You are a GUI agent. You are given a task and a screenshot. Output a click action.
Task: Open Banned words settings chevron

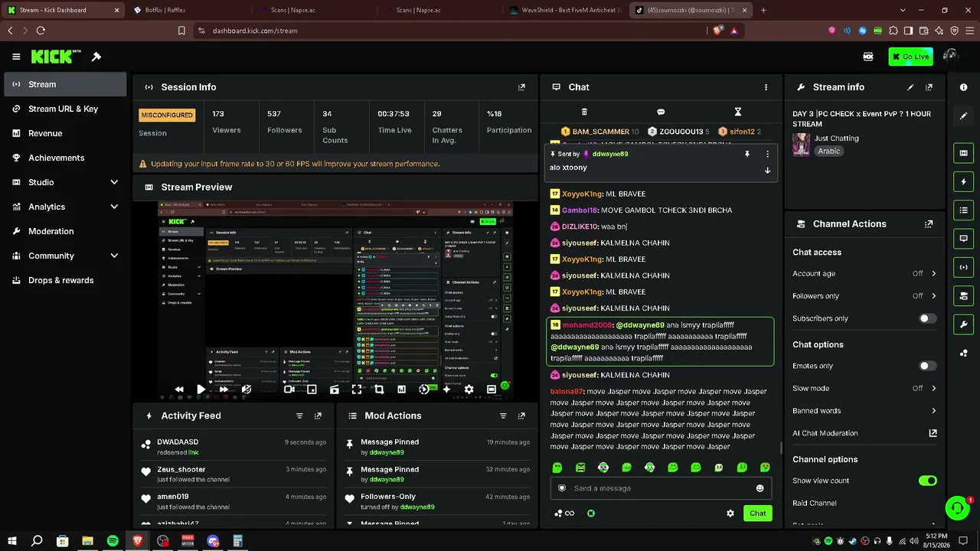[x=933, y=411]
